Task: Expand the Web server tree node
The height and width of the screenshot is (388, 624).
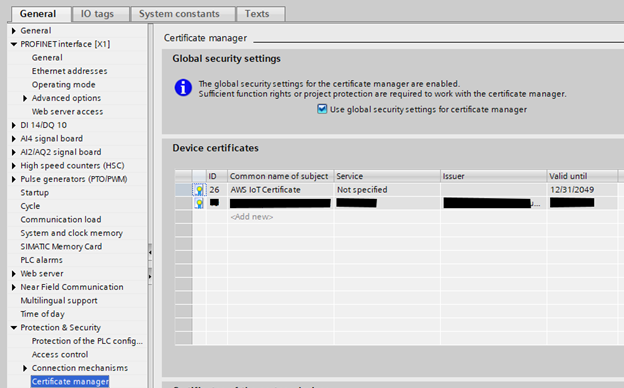Action: (14, 273)
